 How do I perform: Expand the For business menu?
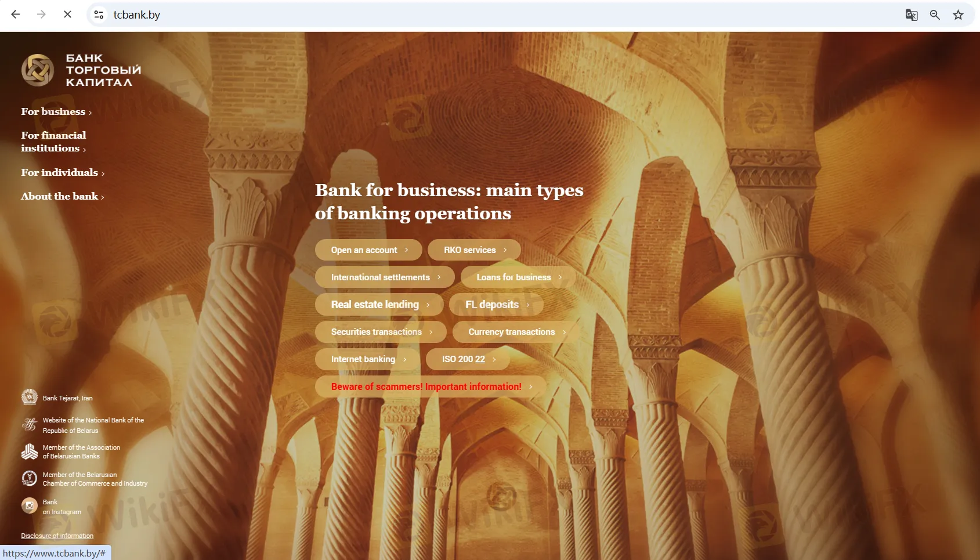click(x=57, y=111)
